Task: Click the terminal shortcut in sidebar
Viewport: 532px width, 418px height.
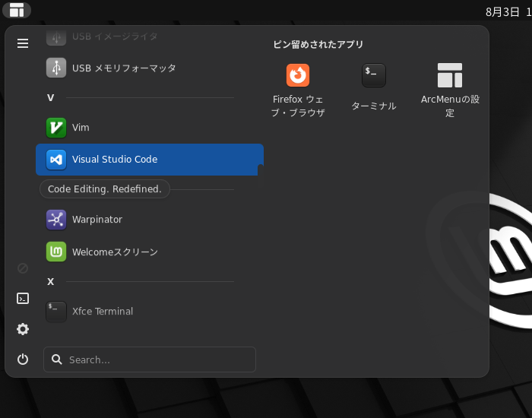Action: click(23, 299)
